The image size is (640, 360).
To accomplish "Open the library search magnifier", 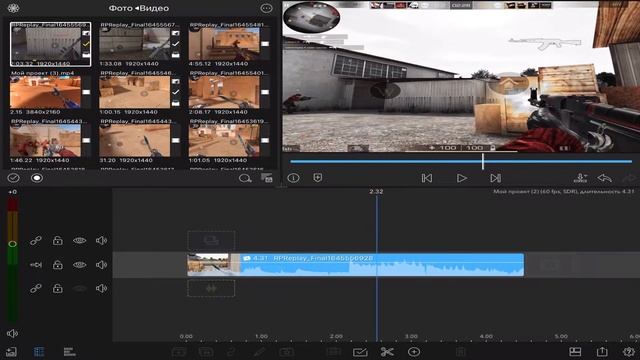I will click(245, 178).
